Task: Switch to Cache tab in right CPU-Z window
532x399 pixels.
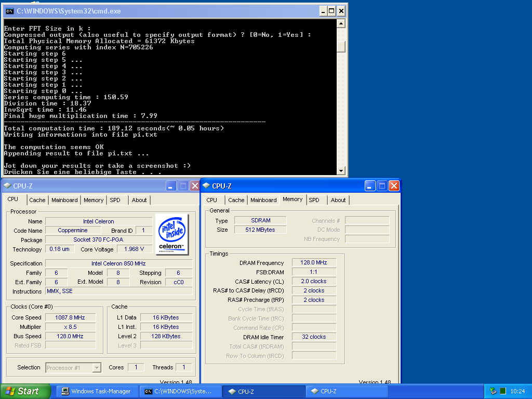Action: [236, 200]
